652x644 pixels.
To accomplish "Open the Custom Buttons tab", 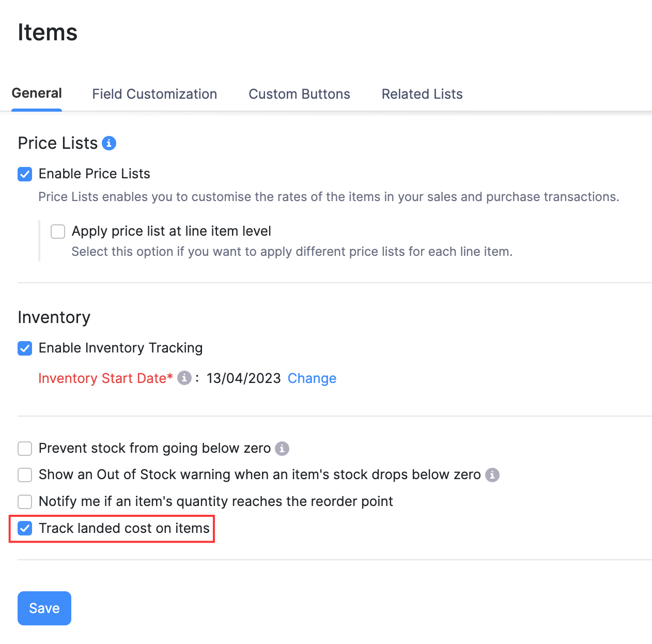I will point(299,94).
